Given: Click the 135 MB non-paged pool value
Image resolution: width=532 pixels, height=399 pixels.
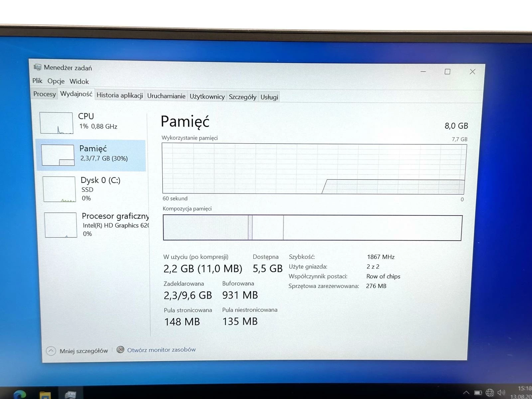Looking at the screenshot, I should [240, 322].
